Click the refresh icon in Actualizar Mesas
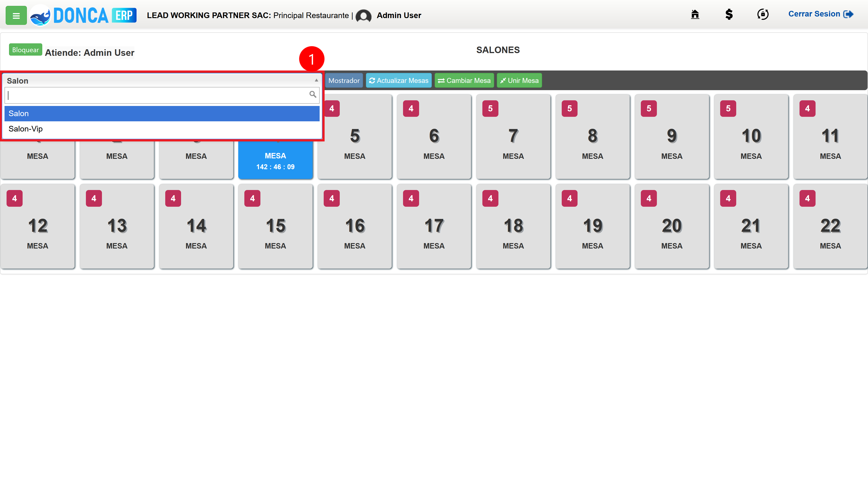Viewport: 868px width, 488px height. tap(372, 80)
